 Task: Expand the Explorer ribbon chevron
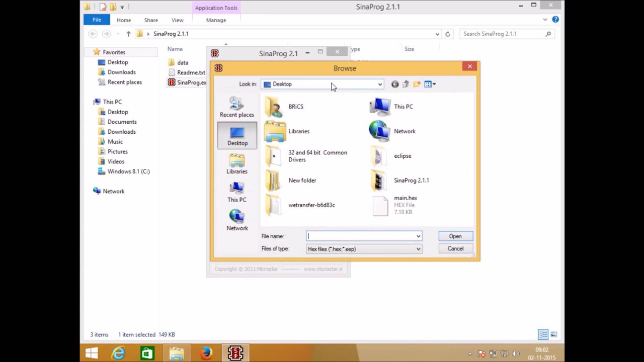point(545,20)
